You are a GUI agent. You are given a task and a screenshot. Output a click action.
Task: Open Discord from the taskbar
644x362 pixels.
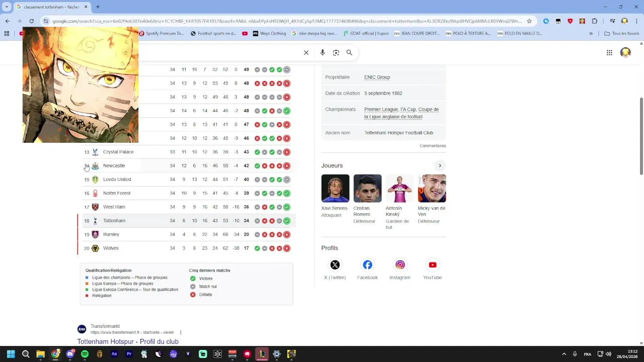point(70,354)
